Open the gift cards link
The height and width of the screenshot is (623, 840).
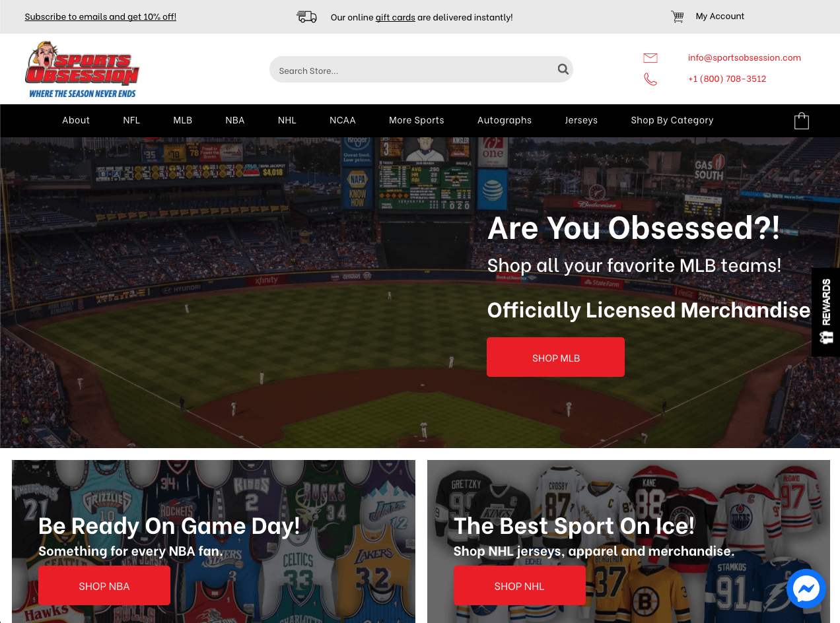coord(396,17)
